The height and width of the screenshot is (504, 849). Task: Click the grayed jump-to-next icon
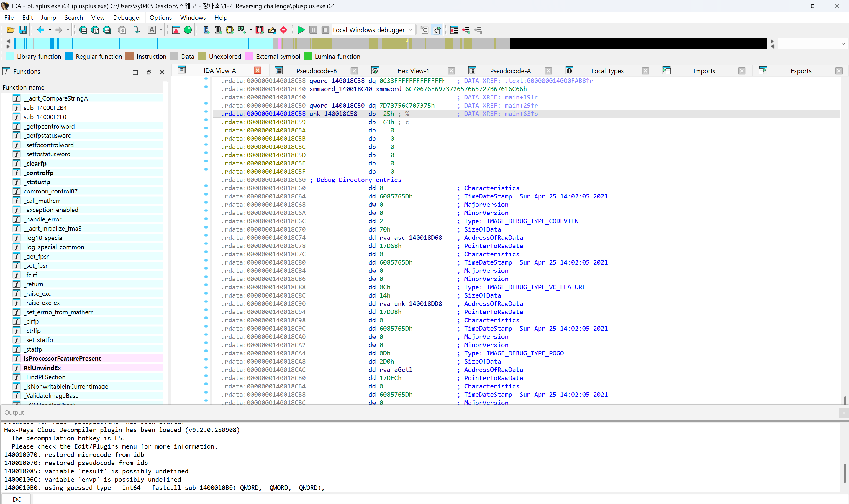point(122,30)
